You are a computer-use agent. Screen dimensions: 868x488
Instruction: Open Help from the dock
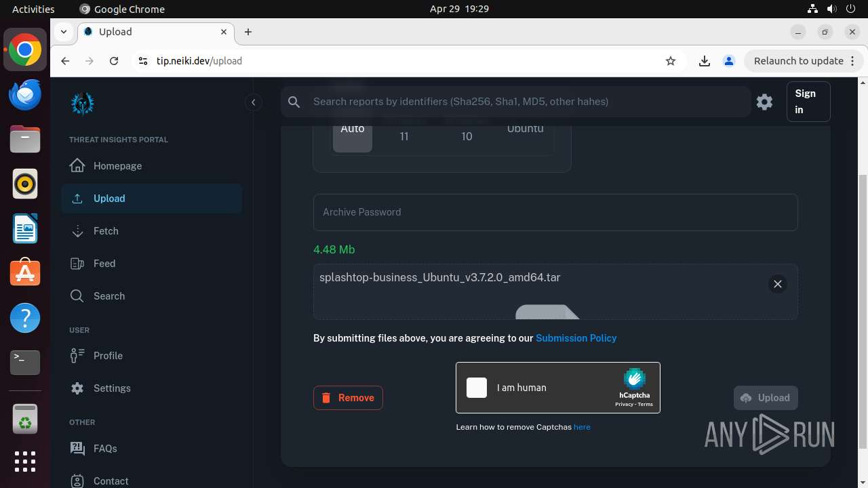pos(25,318)
